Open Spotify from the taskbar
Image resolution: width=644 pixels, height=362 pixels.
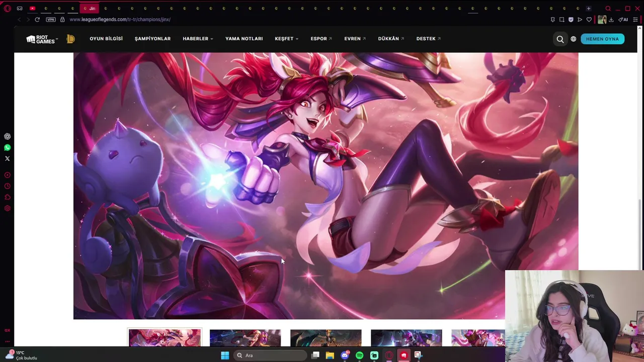359,355
